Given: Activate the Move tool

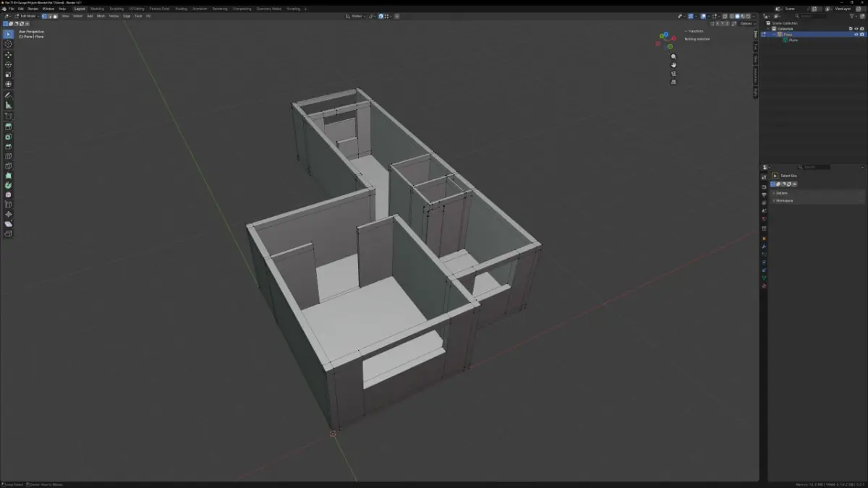Looking at the screenshot, I should tap(9, 54).
